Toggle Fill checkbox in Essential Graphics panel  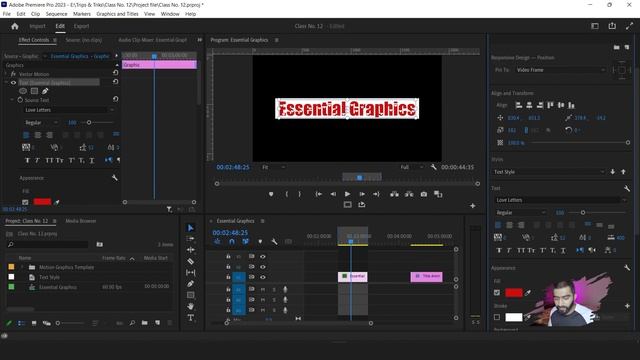click(x=497, y=293)
